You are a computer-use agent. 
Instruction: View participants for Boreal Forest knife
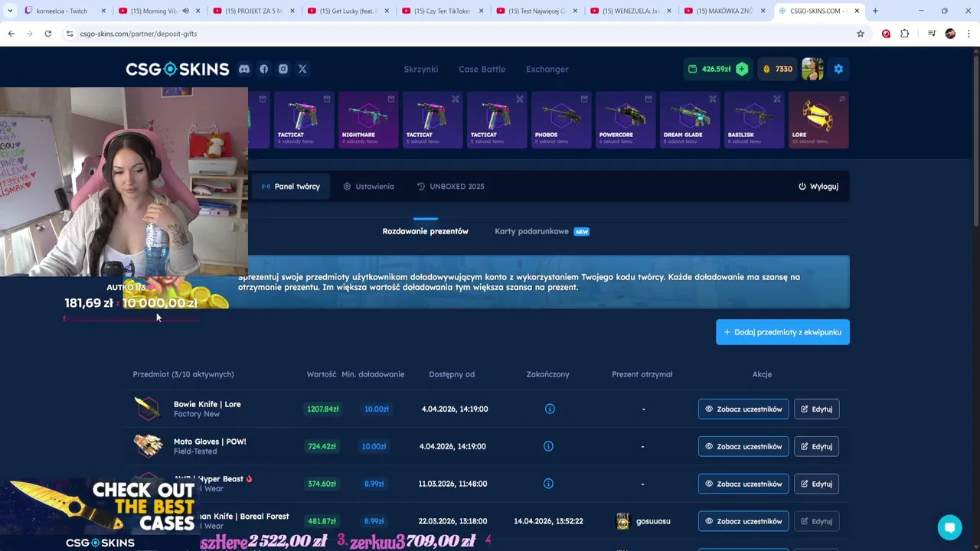[743, 521]
